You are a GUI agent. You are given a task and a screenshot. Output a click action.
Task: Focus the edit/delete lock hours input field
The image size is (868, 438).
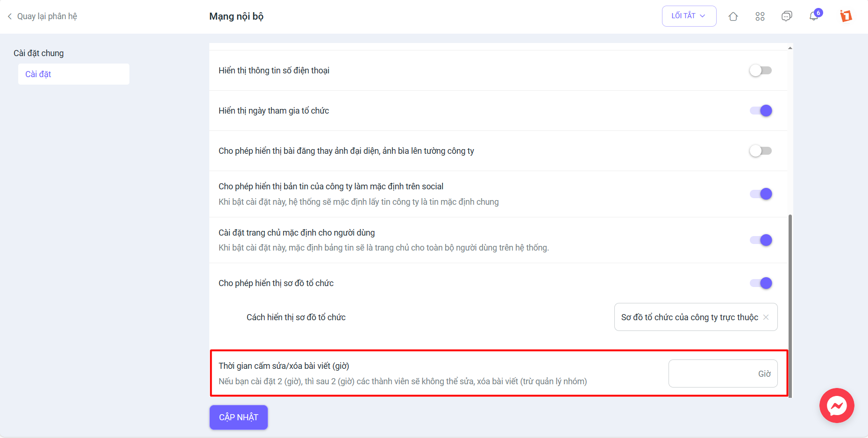712,373
